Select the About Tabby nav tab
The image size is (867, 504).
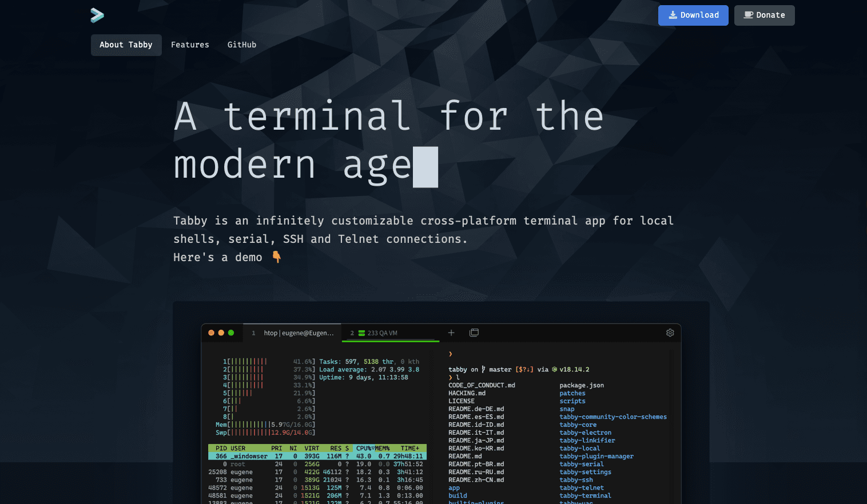pos(126,45)
